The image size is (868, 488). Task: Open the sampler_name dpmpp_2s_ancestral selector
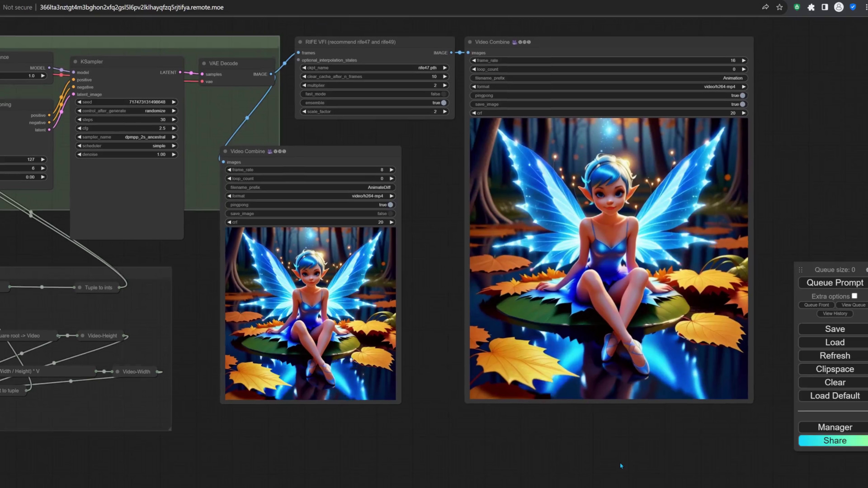(126, 137)
